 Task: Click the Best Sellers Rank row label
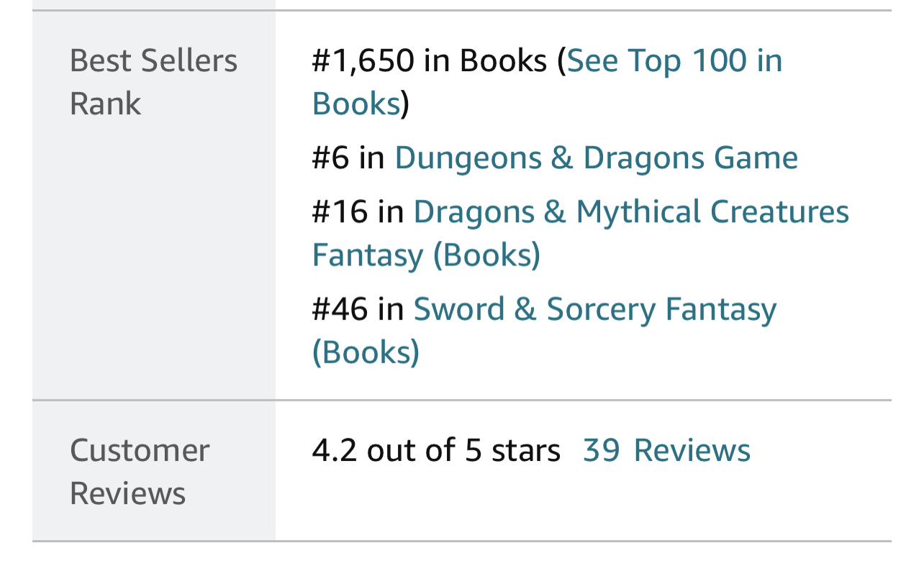click(153, 82)
